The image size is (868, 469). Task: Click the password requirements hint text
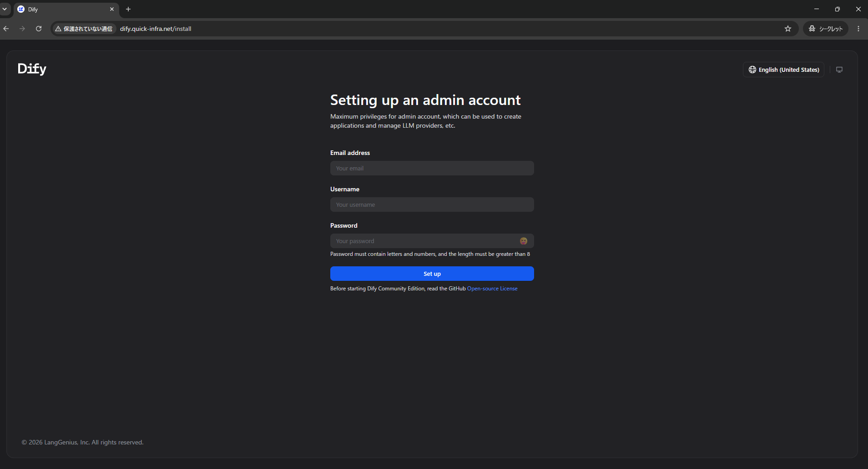430,254
